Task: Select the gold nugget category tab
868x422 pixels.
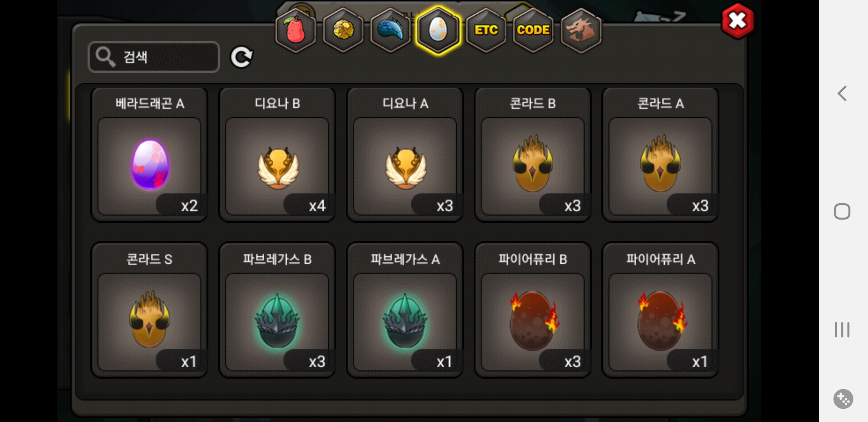Action: coord(343,30)
